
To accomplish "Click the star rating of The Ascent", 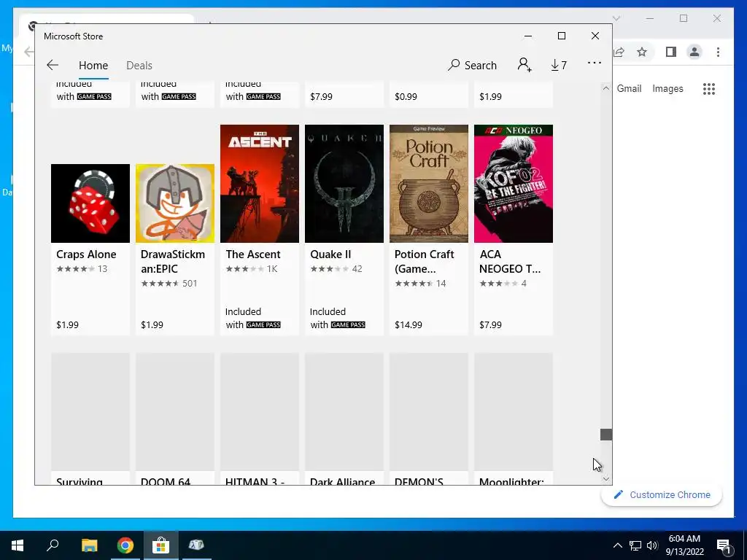I will coord(245,268).
